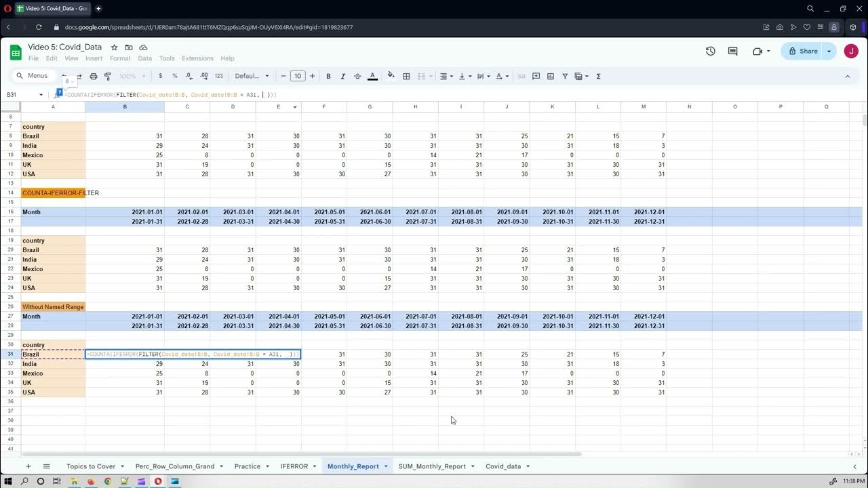
Task: Open version history clock icon
Action: coord(711,51)
